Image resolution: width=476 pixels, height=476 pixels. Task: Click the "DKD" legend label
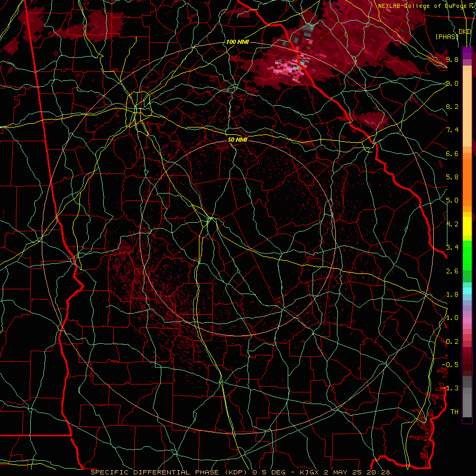(465, 32)
